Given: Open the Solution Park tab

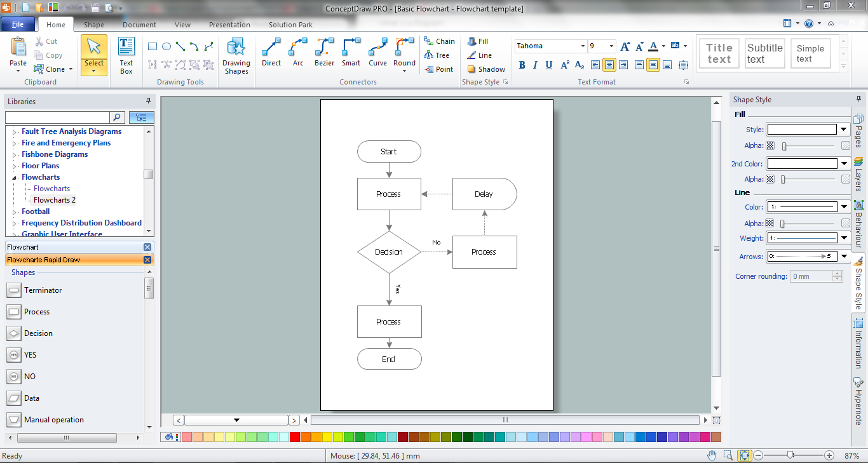Looking at the screenshot, I should [x=290, y=25].
